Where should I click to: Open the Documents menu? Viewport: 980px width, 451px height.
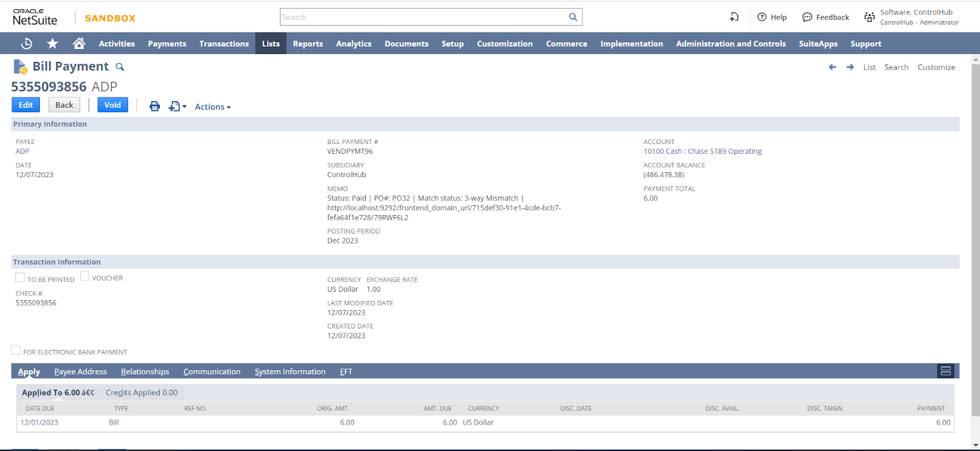[406, 44]
